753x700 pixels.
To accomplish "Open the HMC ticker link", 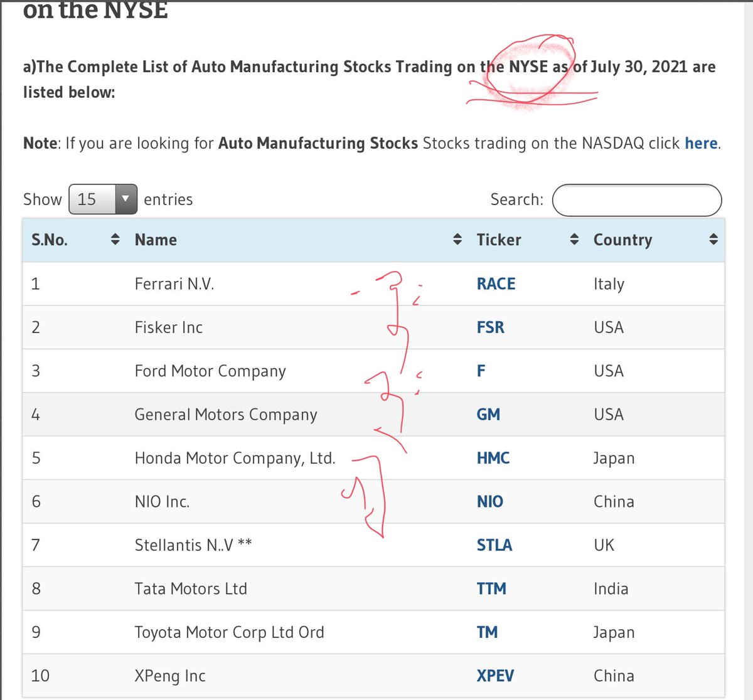I will [x=493, y=458].
